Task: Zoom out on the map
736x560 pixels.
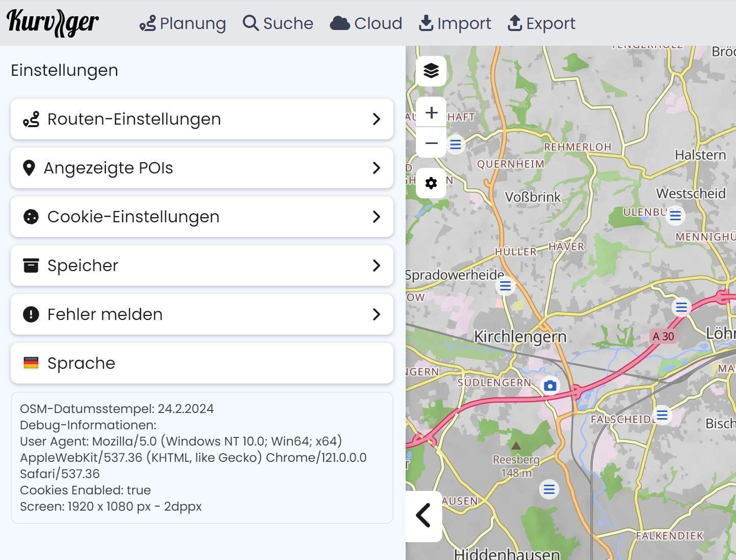Action: pos(431,143)
